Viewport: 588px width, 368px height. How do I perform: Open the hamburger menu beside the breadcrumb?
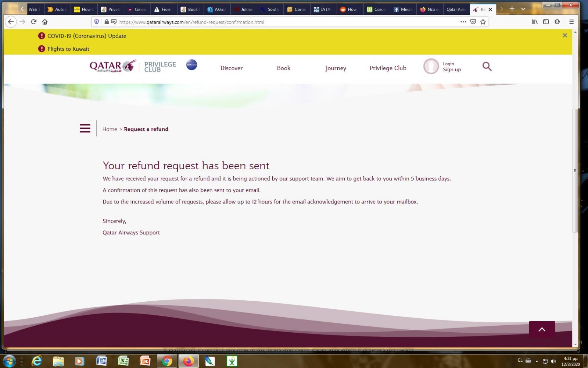click(x=85, y=128)
